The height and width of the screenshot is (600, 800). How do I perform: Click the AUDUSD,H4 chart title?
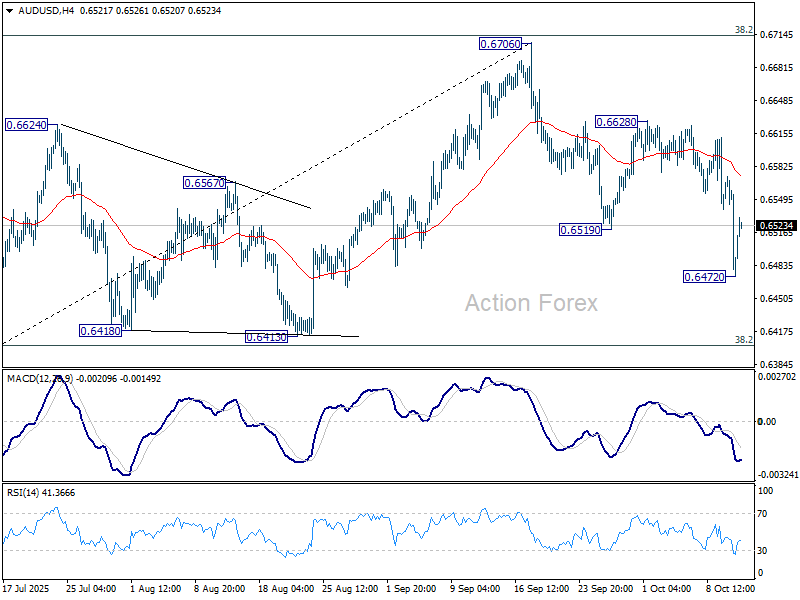[36, 9]
